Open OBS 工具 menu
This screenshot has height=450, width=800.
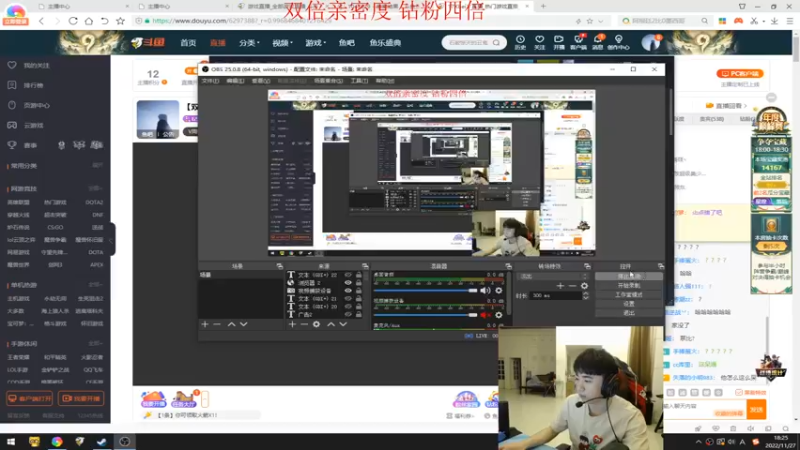click(359, 81)
